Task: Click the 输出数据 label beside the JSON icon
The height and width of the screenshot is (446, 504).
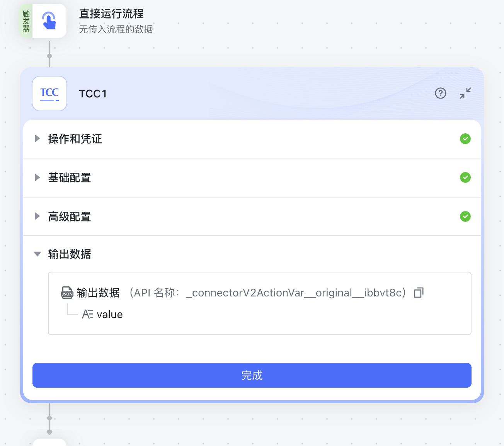Action: [98, 293]
